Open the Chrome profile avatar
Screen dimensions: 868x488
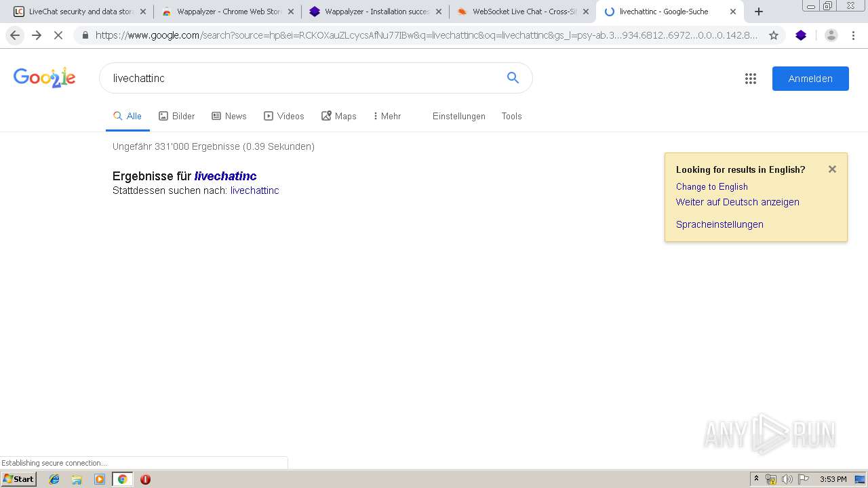(831, 35)
